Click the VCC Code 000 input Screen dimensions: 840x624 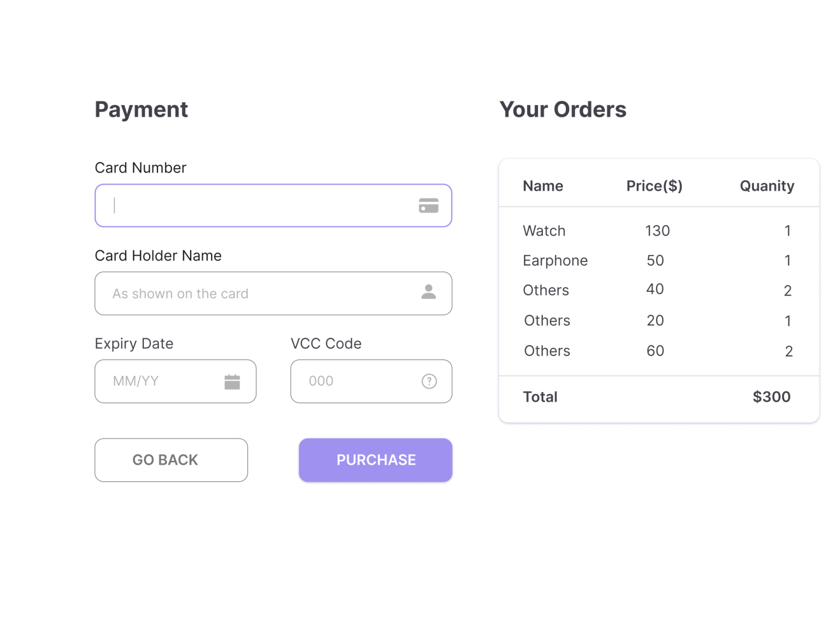pyautogui.click(x=371, y=382)
